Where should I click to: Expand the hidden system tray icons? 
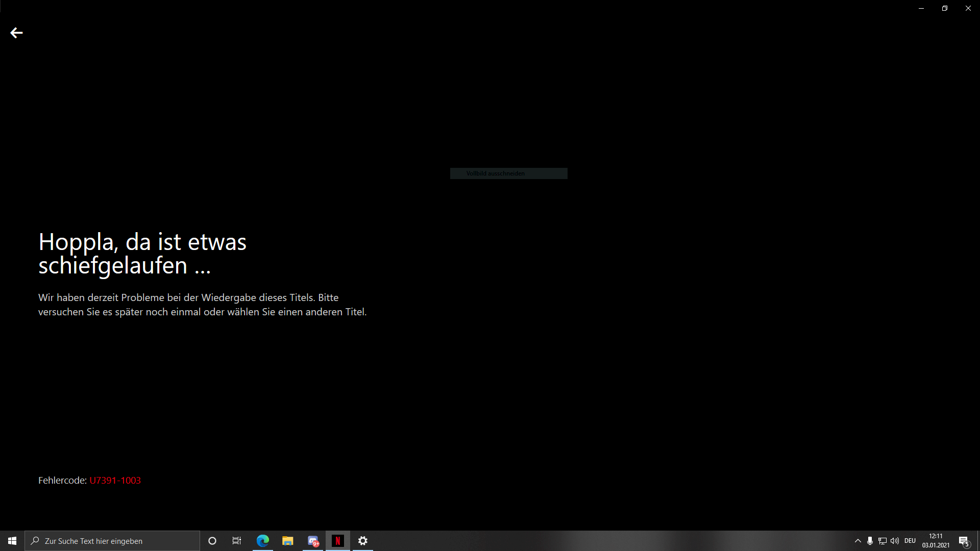pos(858,541)
